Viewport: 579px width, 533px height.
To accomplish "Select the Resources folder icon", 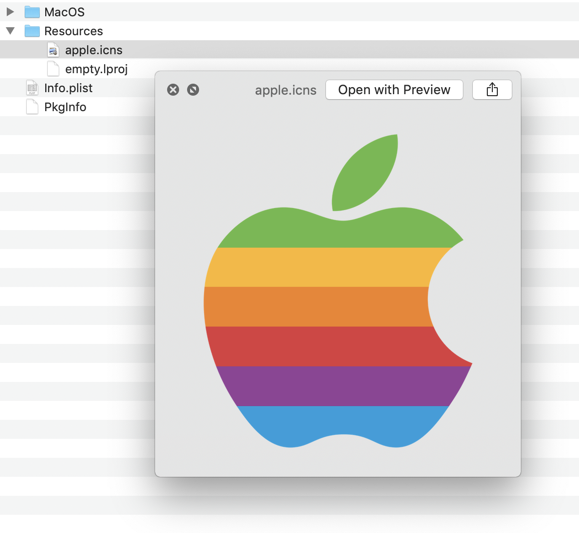I will click(x=32, y=31).
